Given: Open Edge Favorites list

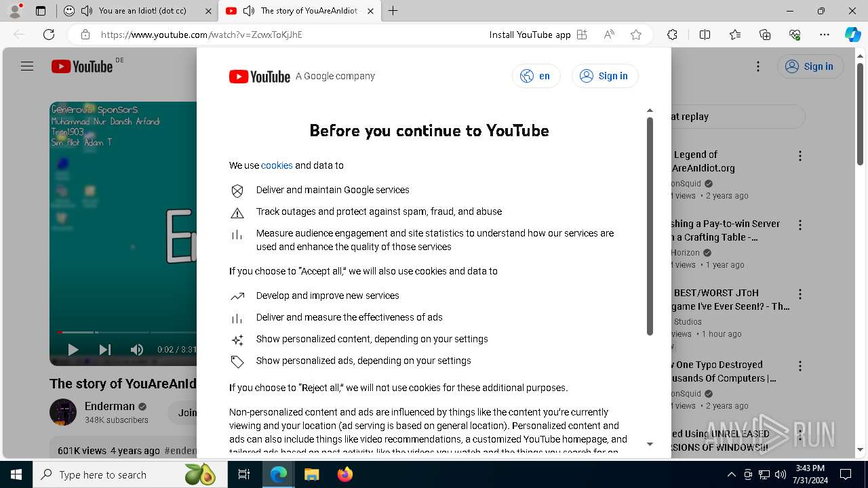Looking at the screenshot, I should pos(735,35).
